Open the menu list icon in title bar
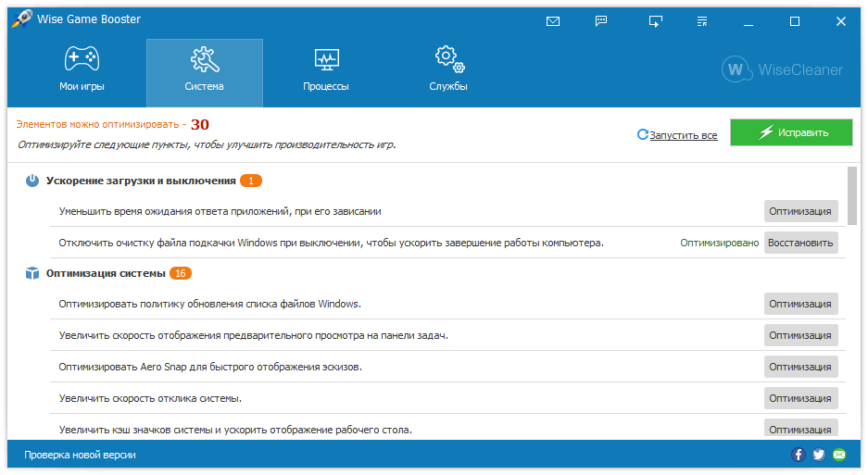868x475 pixels. pos(702,21)
